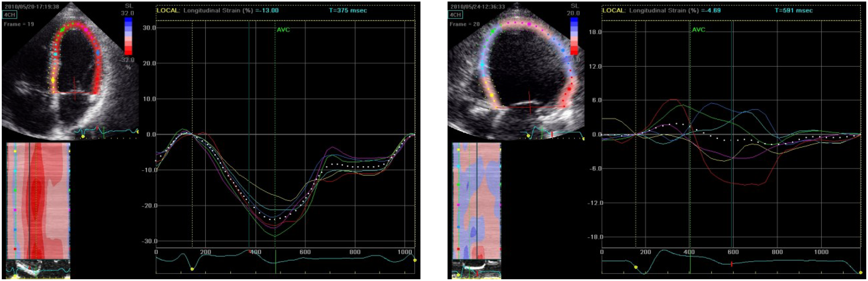Select the large yellow segment marker on left echo

pos(53,80)
